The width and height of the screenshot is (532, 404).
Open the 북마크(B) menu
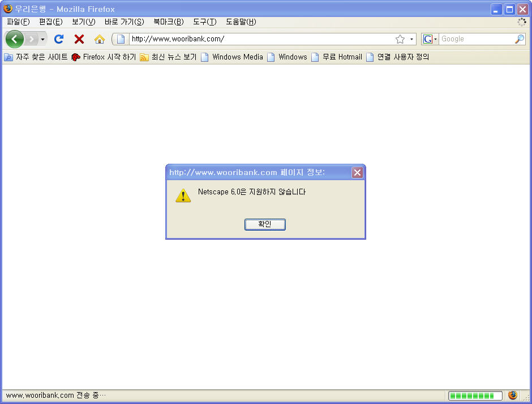[x=168, y=22]
